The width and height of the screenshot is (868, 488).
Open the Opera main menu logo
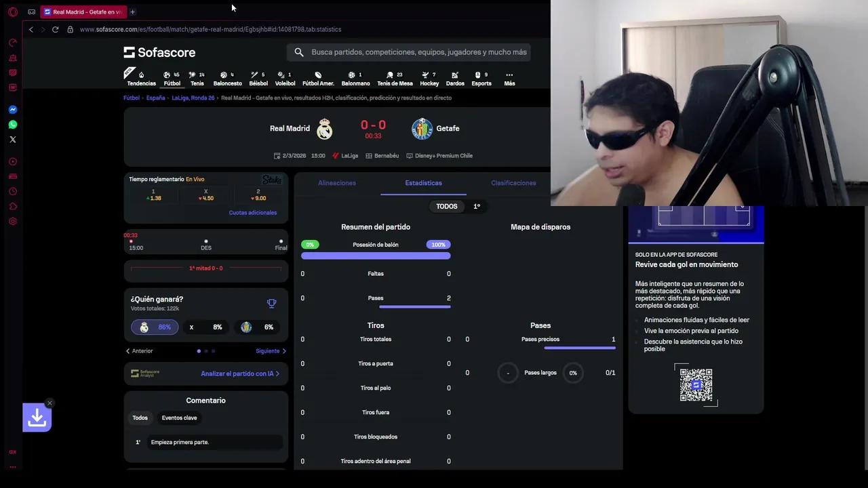pos(13,12)
